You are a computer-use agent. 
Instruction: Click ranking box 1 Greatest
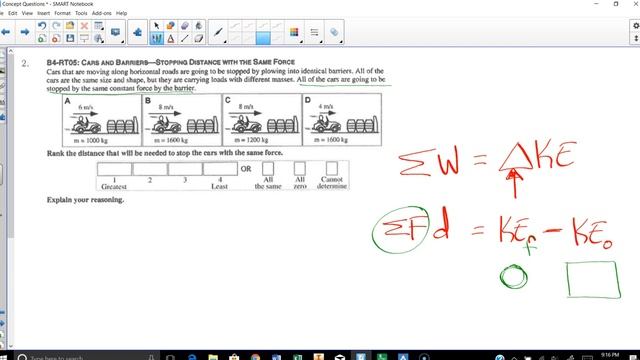pos(114,169)
